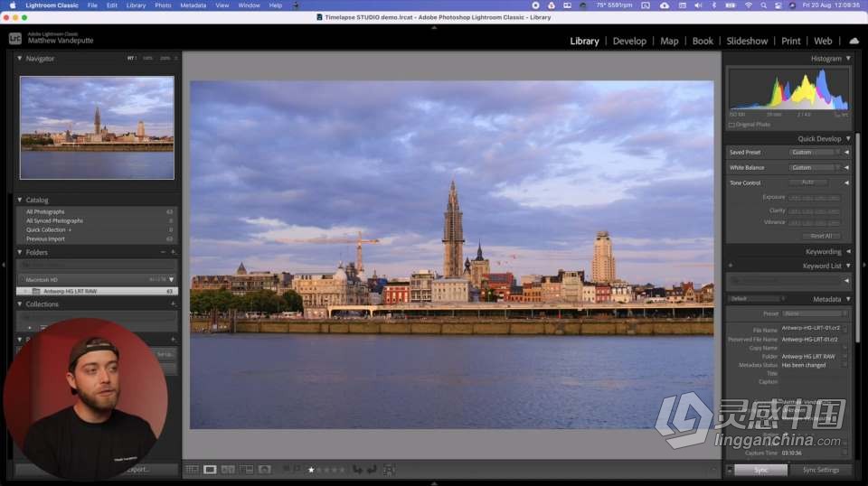This screenshot has height=486, width=868.
Task: Click the cloud sync status icon
Action: (854, 41)
